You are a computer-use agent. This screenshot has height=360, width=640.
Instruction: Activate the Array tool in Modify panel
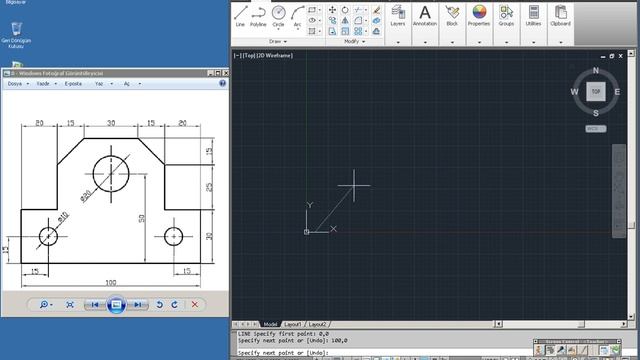click(358, 31)
